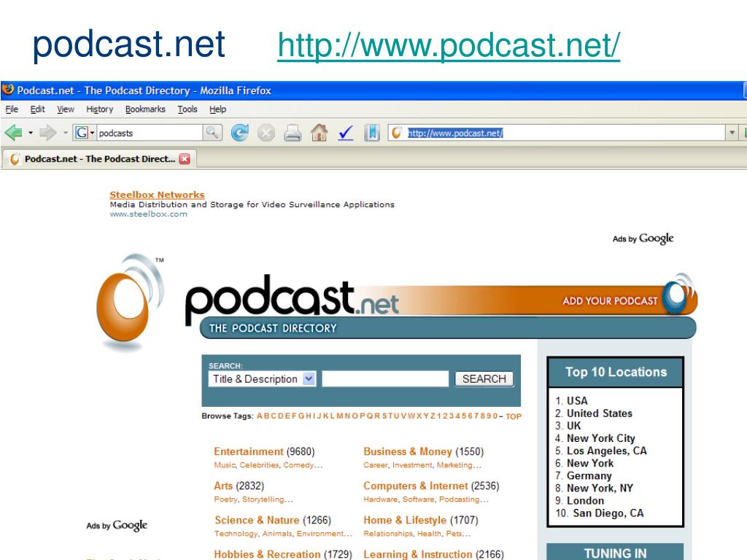Select London in Top 10 Locations
The width and height of the screenshot is (747, 560).
click(x=586, y=500)
